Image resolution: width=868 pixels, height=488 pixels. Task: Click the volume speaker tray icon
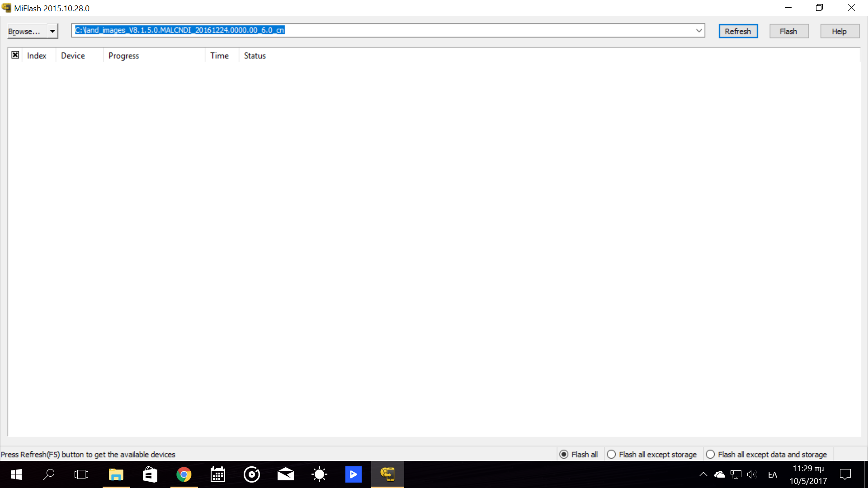[x=751, y=474]
